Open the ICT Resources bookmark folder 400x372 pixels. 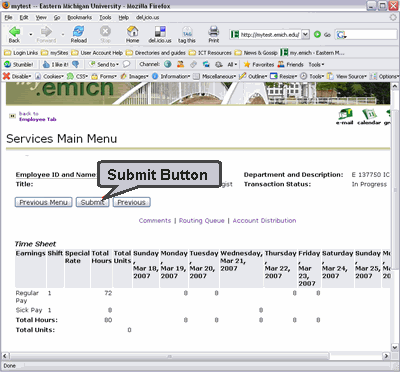pyautogui.click(x=210, y=53)
